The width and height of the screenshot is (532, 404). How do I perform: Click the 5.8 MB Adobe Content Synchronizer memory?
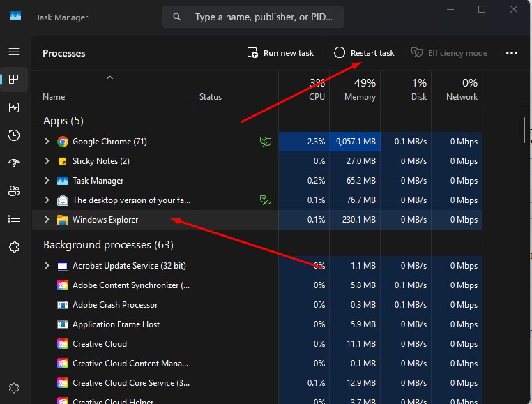(x=363, y=285)
